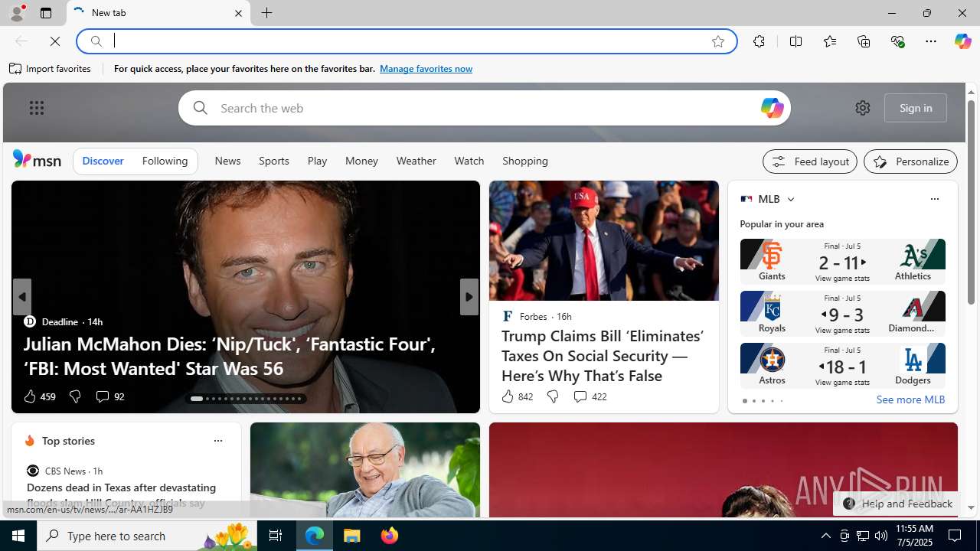This screenshot has height=551, width=980.
Task: Open the Play menu
Action: (x=317, y=161)
